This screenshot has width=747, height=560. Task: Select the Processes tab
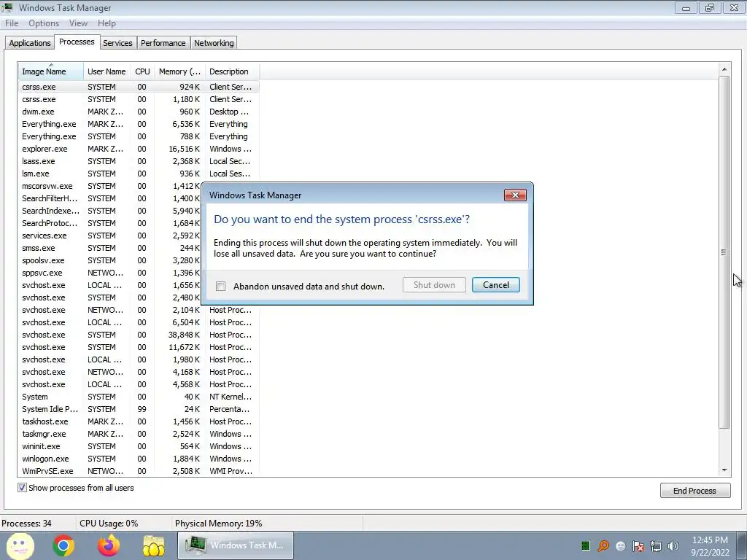77,42
